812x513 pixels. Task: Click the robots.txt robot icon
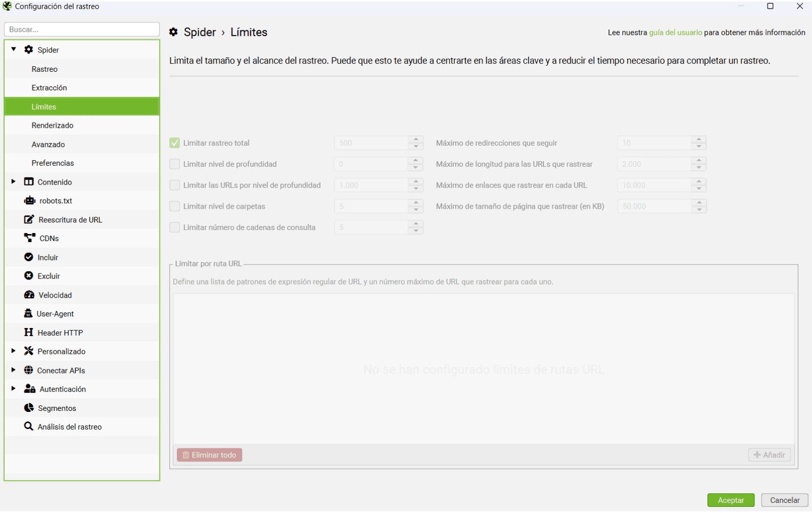(29, 201)
